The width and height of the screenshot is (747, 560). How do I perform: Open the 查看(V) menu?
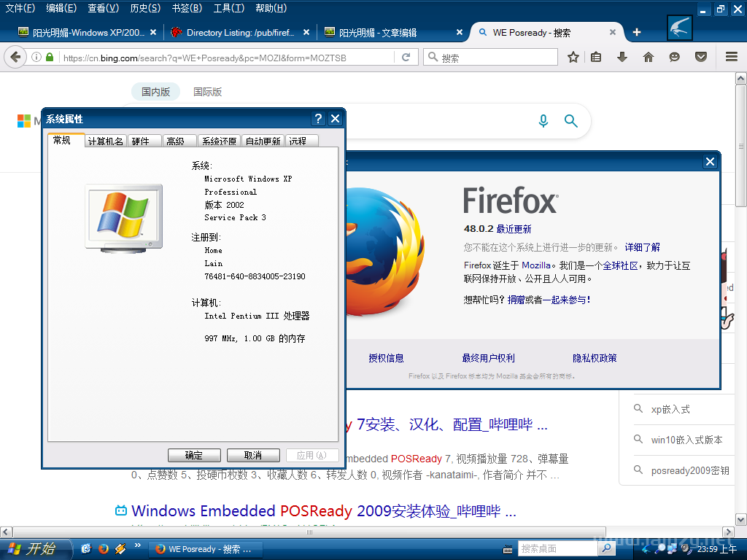(x=104, y=8)
